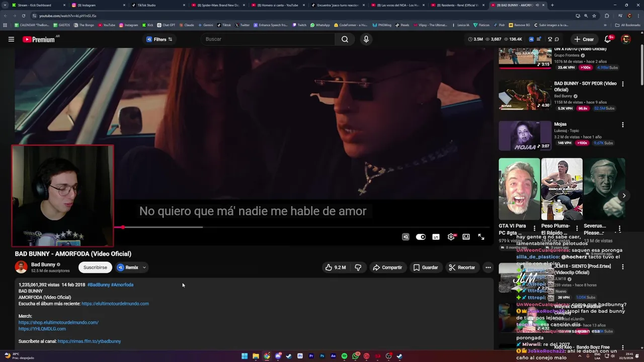This screenshot has height=362, width=644.
Task: Open File Explorer from the taskbar
Action: point(256,356)
